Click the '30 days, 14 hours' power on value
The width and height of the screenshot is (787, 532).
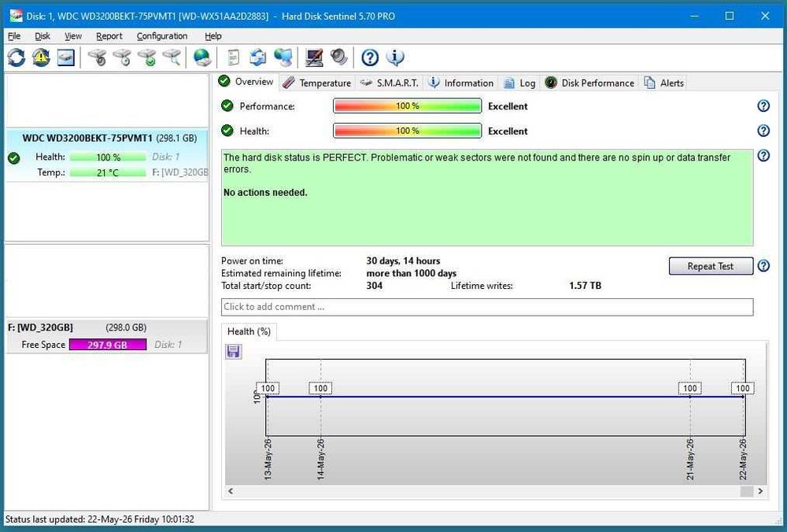pos(403,260)
